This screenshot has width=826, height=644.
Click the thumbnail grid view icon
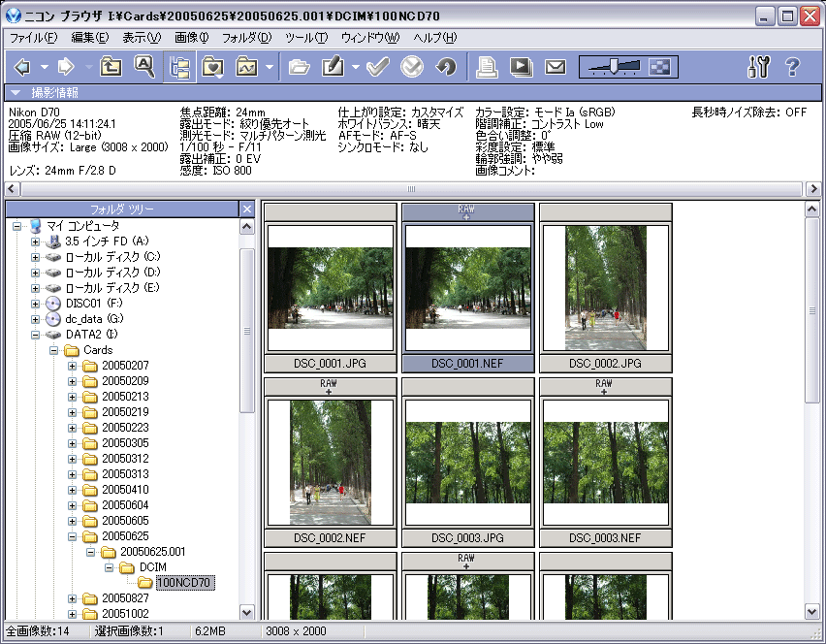pos(659,67)
